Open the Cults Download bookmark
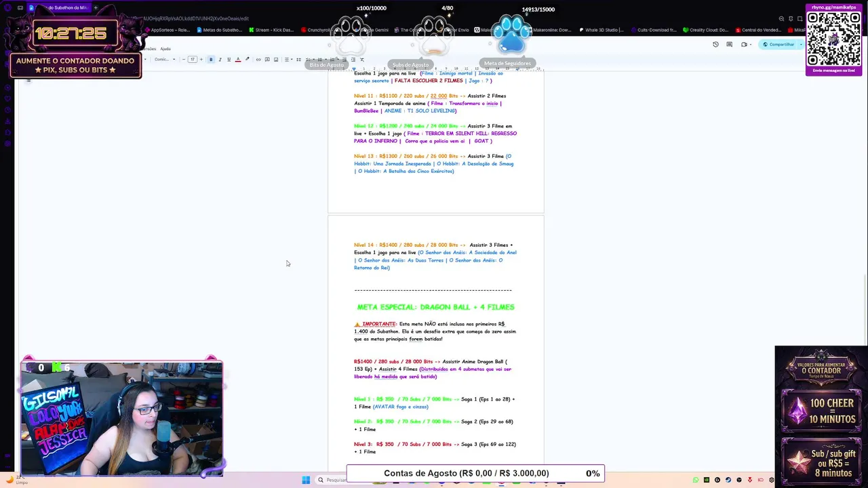The width and height of the screenshot is (868, 488). [654, 30]
